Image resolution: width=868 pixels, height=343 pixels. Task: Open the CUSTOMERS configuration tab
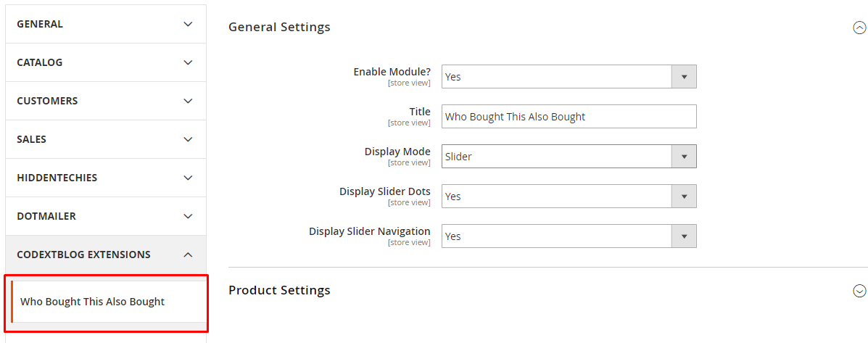pos(47,101)
